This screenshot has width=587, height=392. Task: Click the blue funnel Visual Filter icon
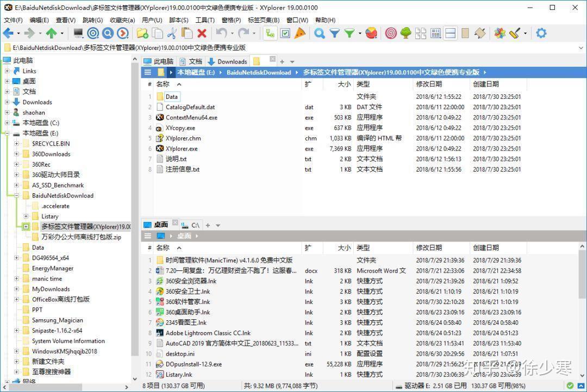point(334,34)
